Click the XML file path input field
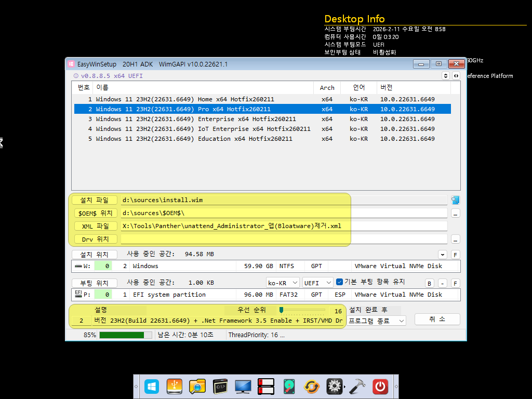 [284, 227]
